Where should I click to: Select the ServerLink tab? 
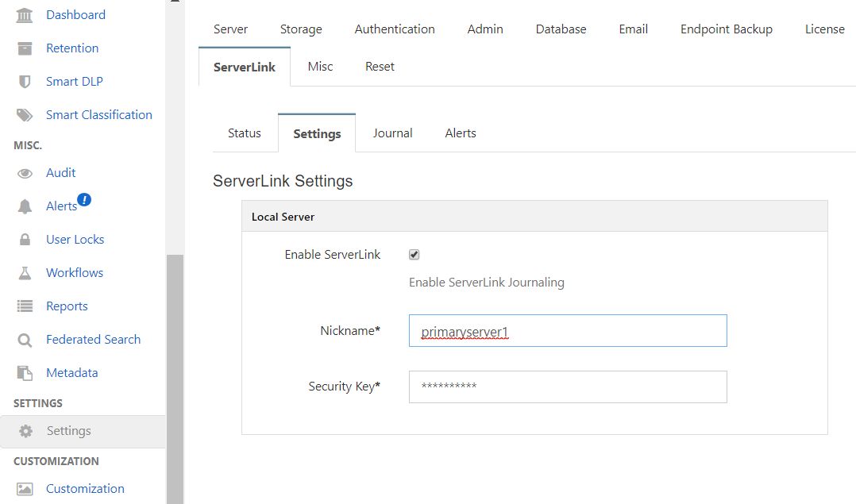click(x=244, y=67)
